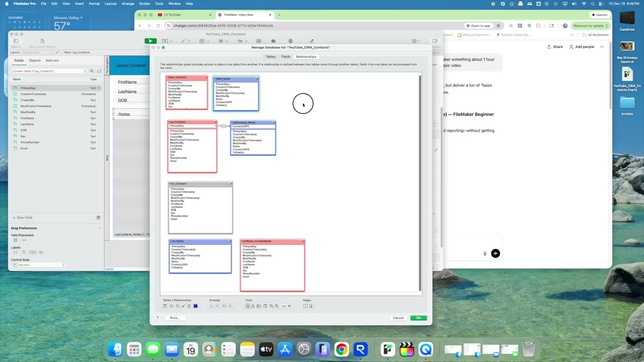
Task: Open Archive folder on desktop
Action: pos(627,105)
